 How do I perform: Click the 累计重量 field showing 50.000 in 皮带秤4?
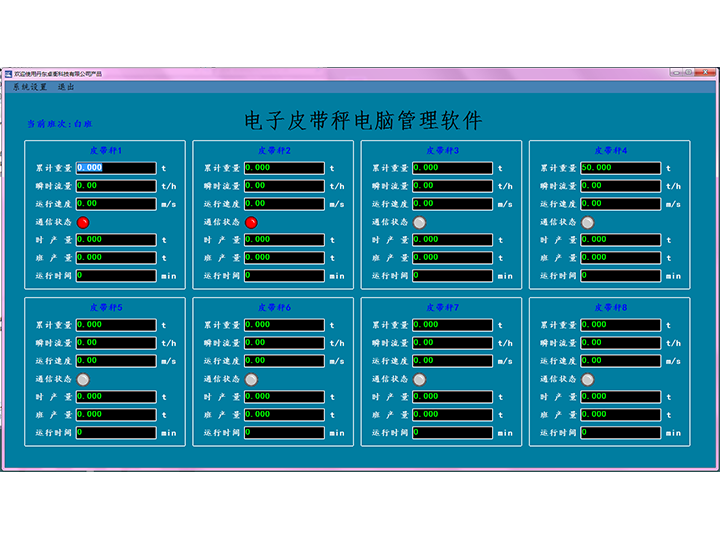[x=620, y=168]
